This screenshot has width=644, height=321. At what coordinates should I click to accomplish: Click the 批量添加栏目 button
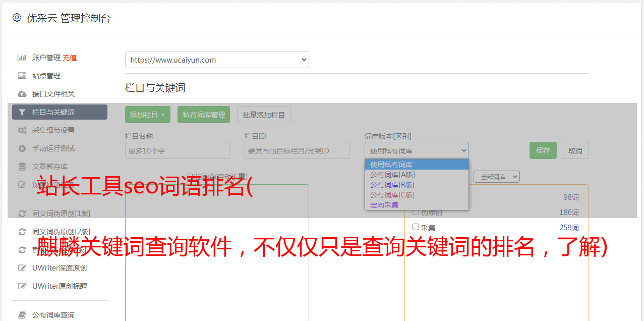pyautogui.click(x=264, y=115)
